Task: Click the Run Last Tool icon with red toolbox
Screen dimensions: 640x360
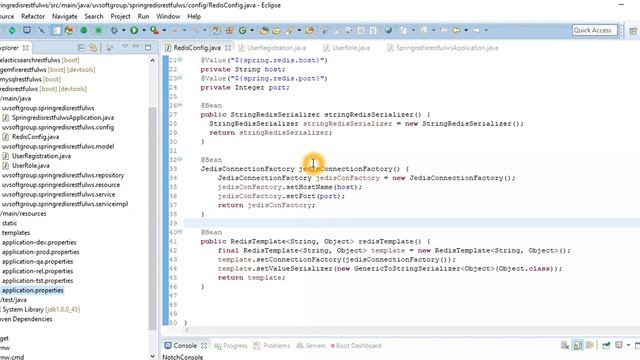Action: pyautogui.click(x=154, y=30)
